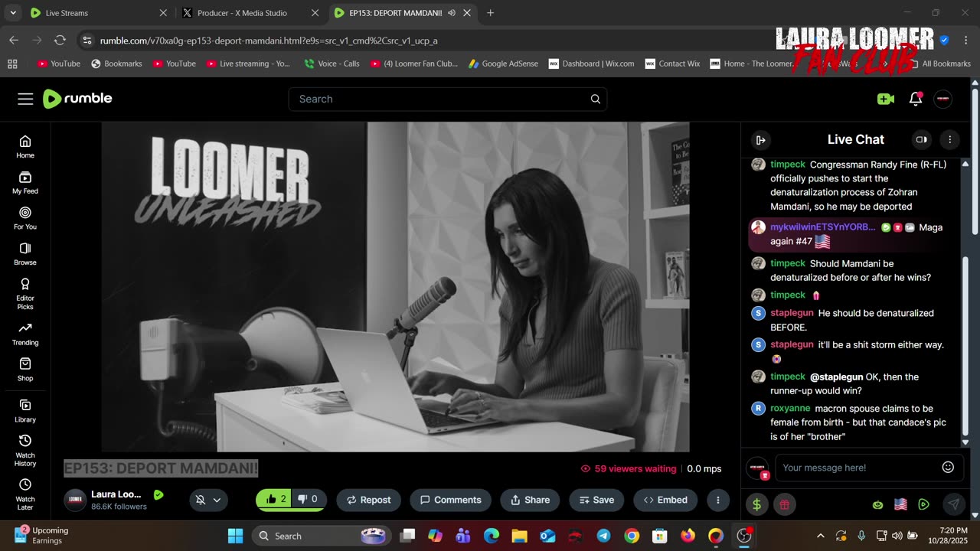Open Library in the sidebar

tap(25, 411)
